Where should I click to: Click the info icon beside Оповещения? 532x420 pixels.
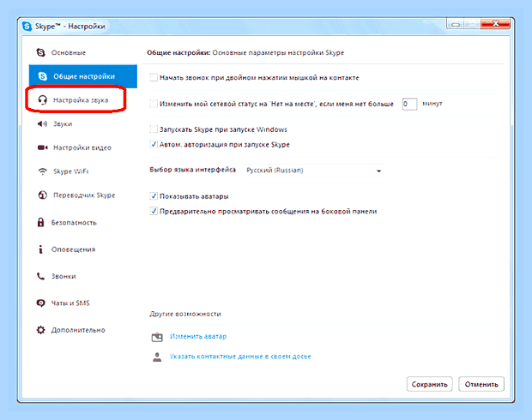pos(40,249)
